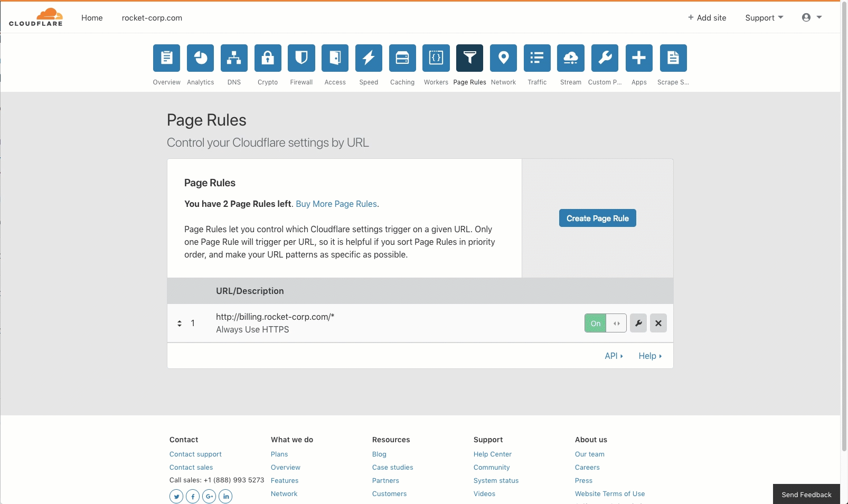
Task: Open the Custom Pages wrench icon
Action: click(605, 58)
